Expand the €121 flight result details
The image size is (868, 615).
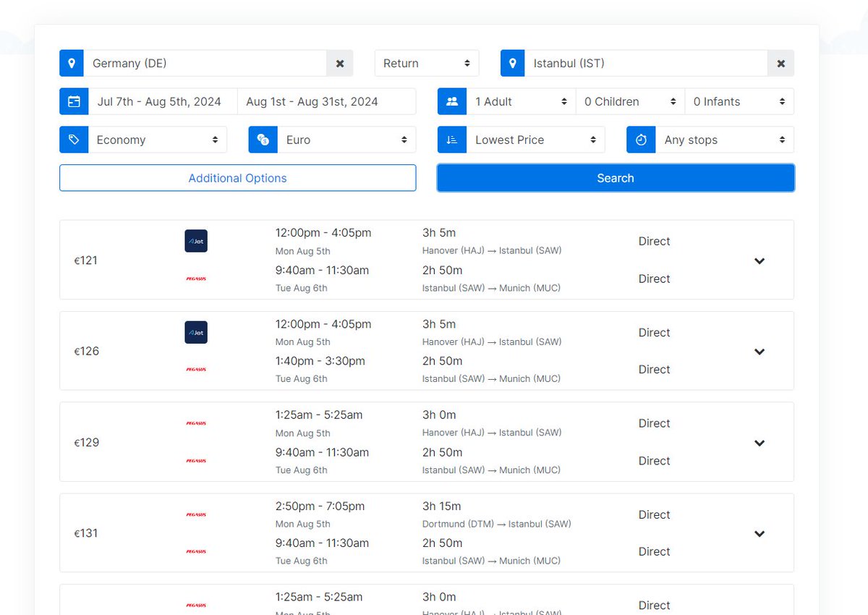click(759, 261)
